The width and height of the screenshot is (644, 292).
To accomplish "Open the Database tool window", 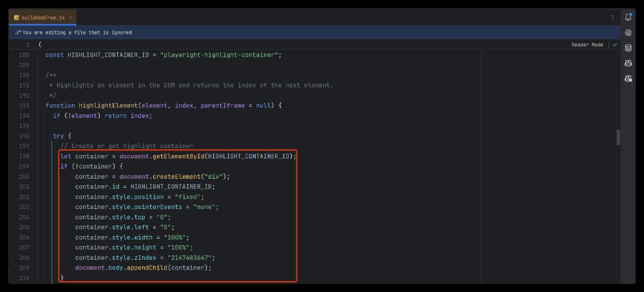I will pyautogui.click(x=628, y=48).
